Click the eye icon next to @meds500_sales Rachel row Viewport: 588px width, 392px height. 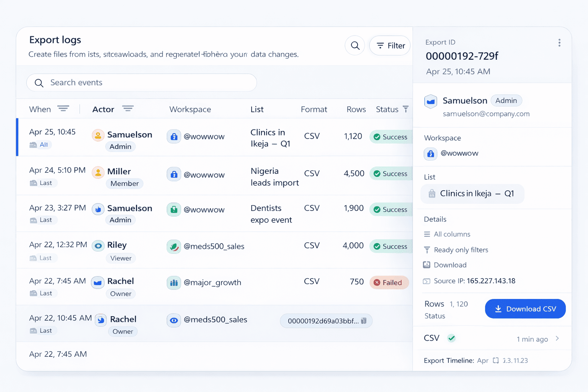click(x=174, y=320)
